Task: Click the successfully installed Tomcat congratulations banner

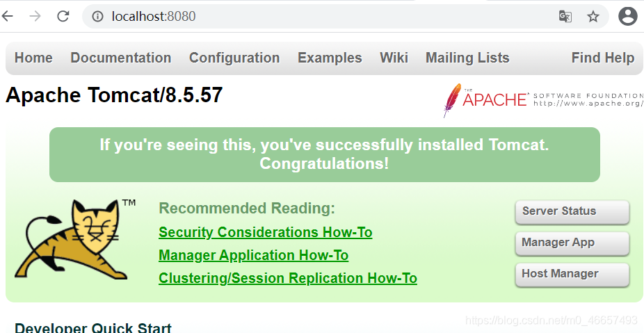Action: point(325,154)
